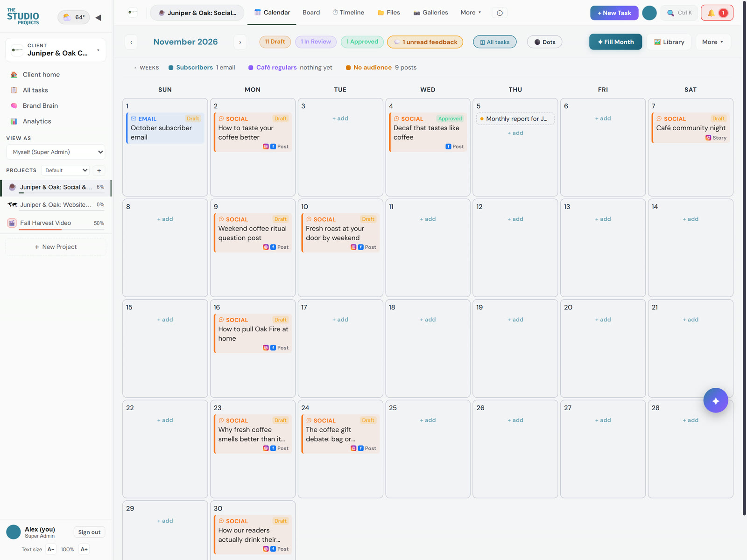747x560 pixels.
Task: Open the October subscriber email card
Action: coord(165,128)
